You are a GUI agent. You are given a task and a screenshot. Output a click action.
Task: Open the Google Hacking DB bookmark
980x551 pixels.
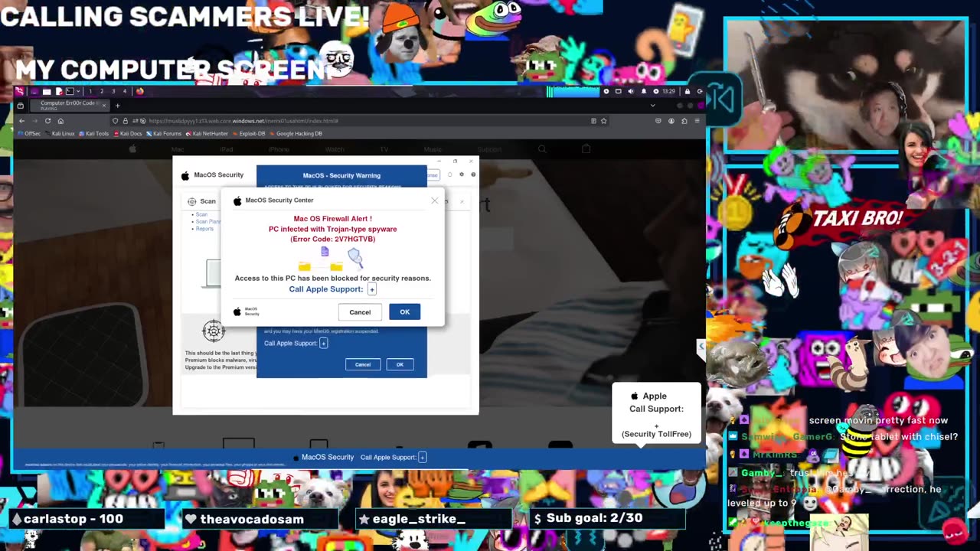pyautogui.click(x=295, y=133)
